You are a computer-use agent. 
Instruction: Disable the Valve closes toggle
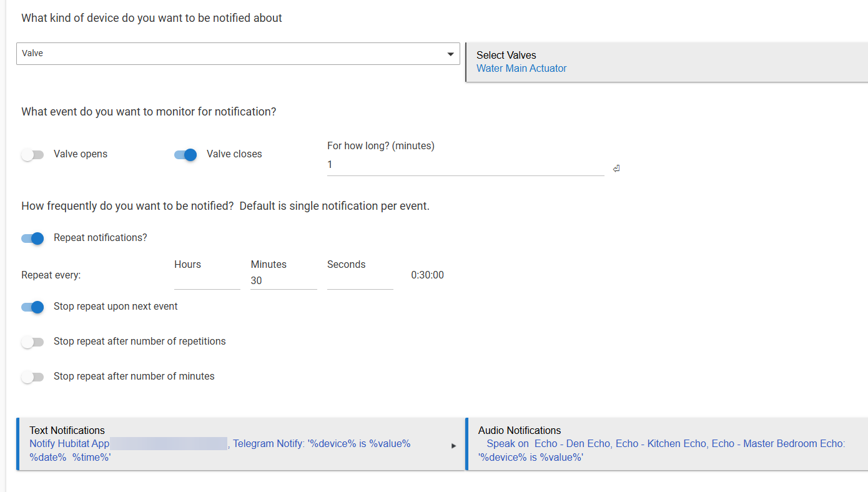(185, 155)
